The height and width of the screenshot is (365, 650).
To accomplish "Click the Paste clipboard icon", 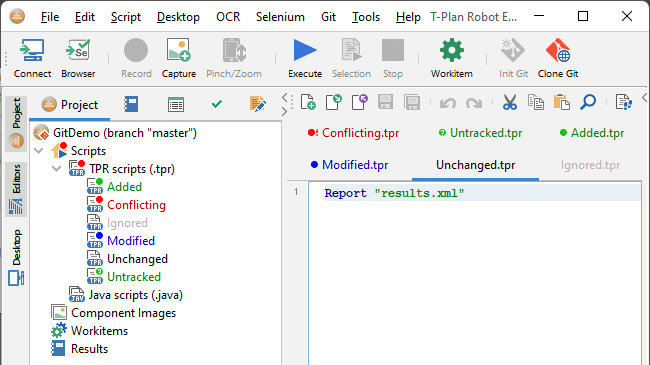I will pos(562,102).
